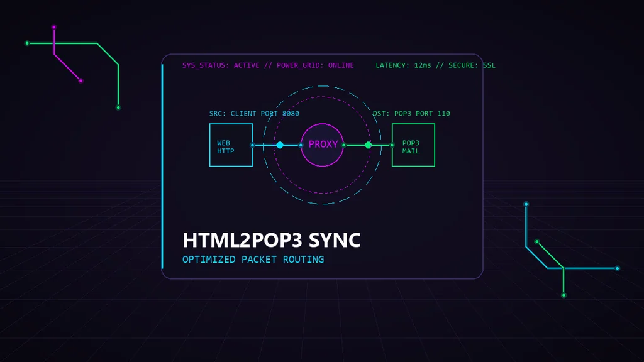Click the green packet dot right of PROXY
The height and width of the screenshot is (362, 644).
coord(369,145)
